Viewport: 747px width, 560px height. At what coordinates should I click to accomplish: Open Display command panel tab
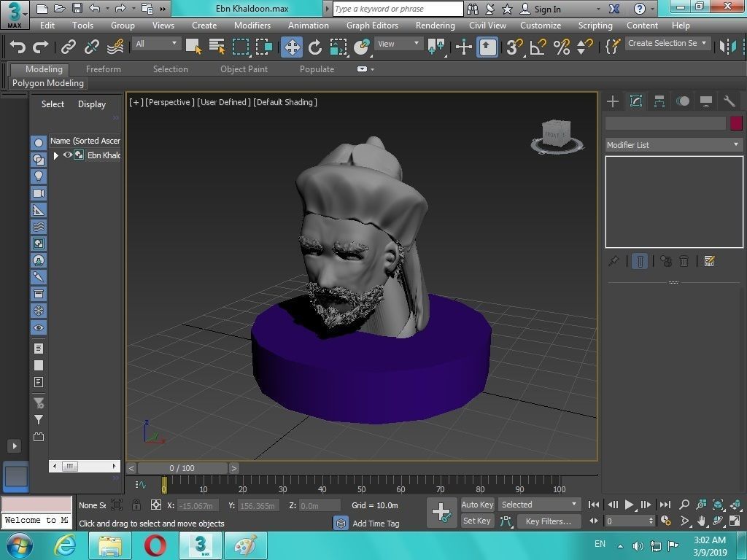click(x=706, y=101)
